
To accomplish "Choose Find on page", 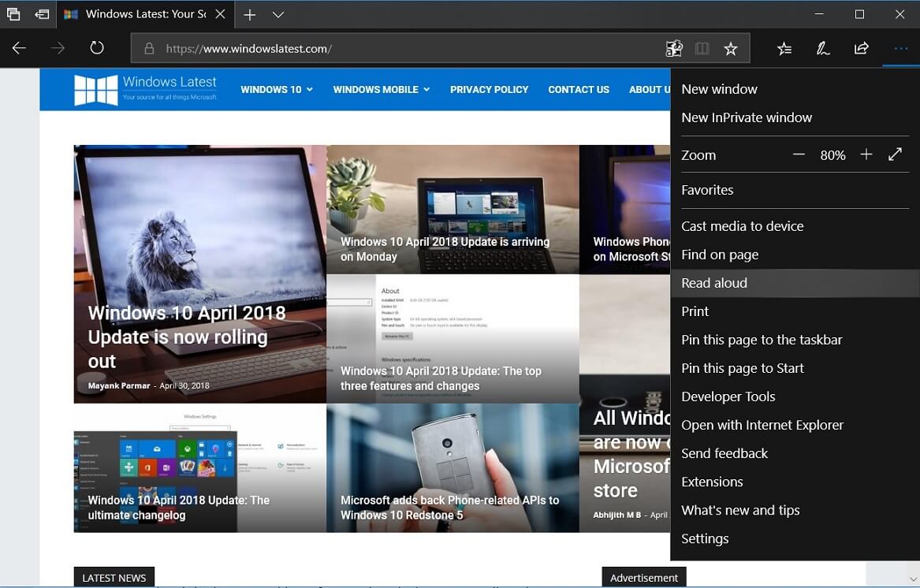I will 795,255.
